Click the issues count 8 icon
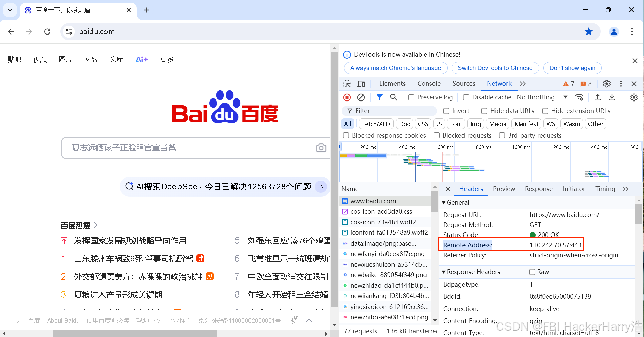The height and width of the screenshot is (337, 644). tap(586, 84)
